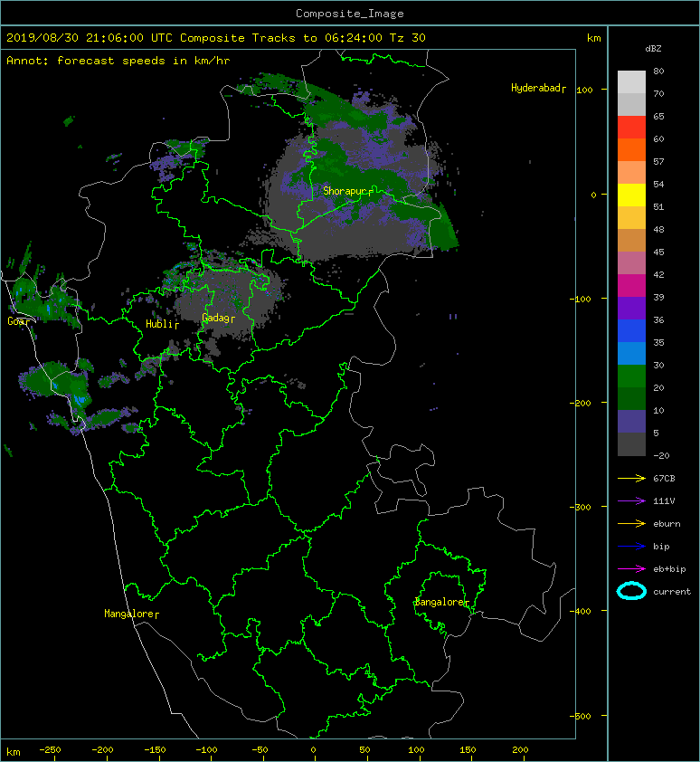Viewport: 700px width, 762px height.
Task: Select the white 80 dBZ color swatch
Action: coord(631,81)
